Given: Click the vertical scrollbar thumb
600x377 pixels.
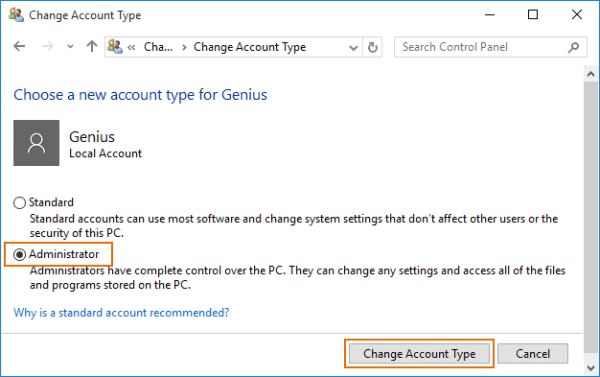Looking at the screenshot, I should (591, 217).
